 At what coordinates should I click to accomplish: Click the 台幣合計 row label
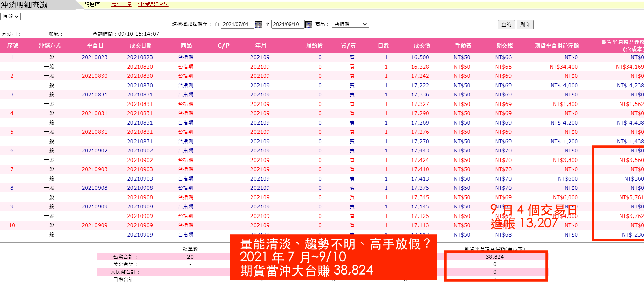pos(125,257)
